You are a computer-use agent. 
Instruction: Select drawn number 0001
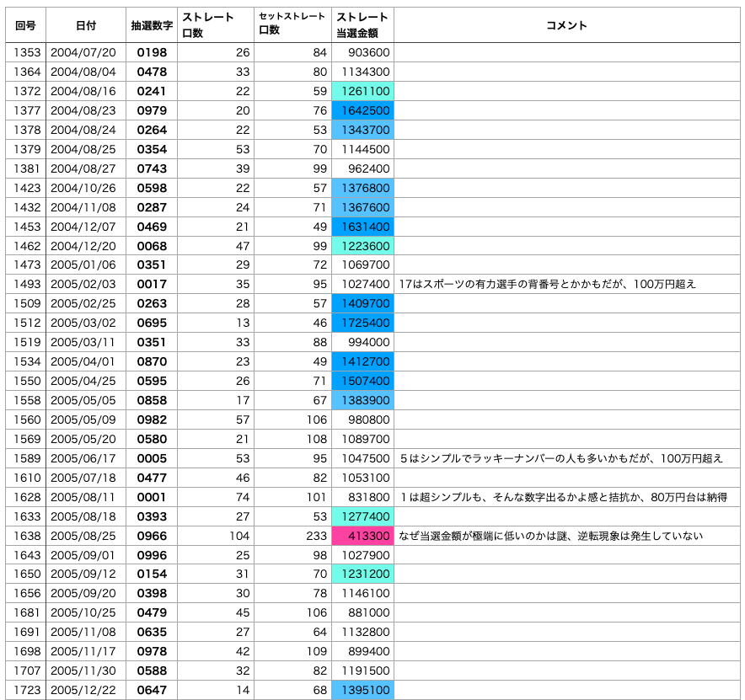point(152,497)
